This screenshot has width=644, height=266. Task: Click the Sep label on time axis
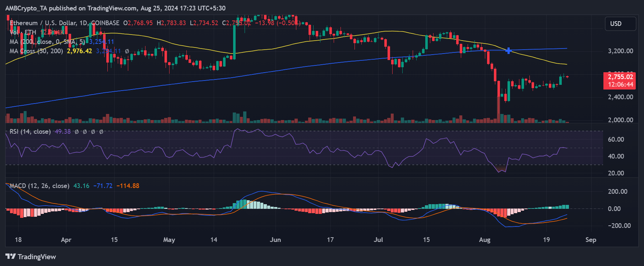point(590,240)
